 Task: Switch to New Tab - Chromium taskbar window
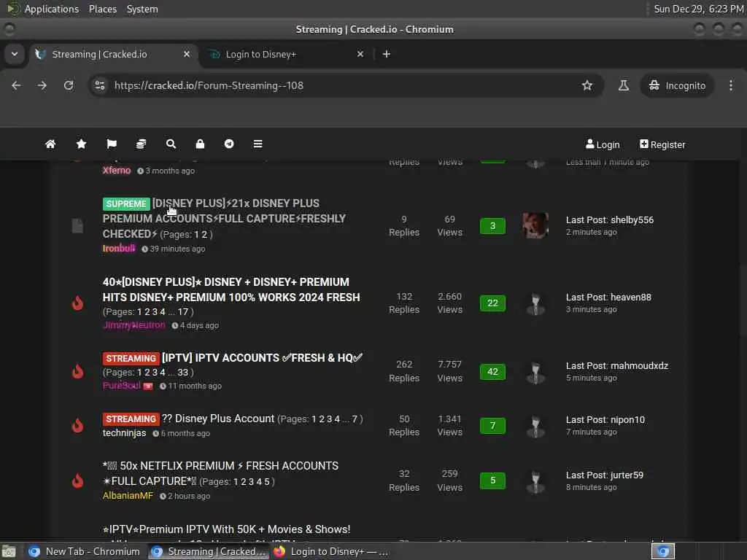pos(85,551)
